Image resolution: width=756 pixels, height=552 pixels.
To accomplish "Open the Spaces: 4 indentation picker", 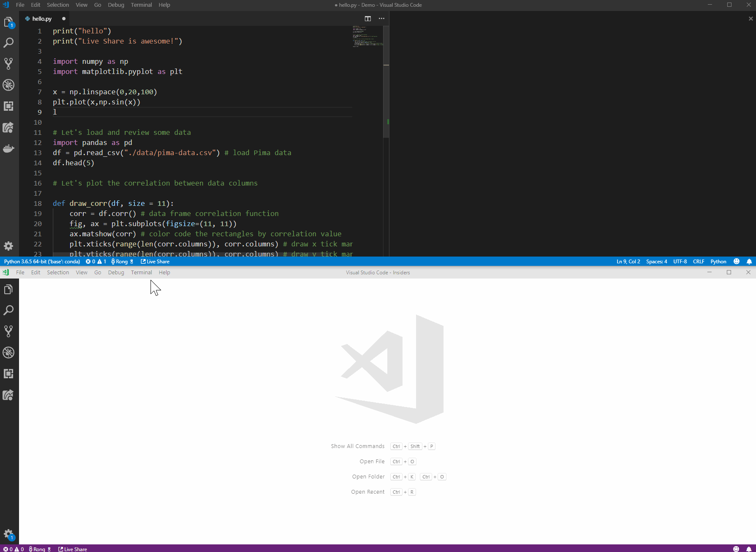I will [x=656, y=262].
